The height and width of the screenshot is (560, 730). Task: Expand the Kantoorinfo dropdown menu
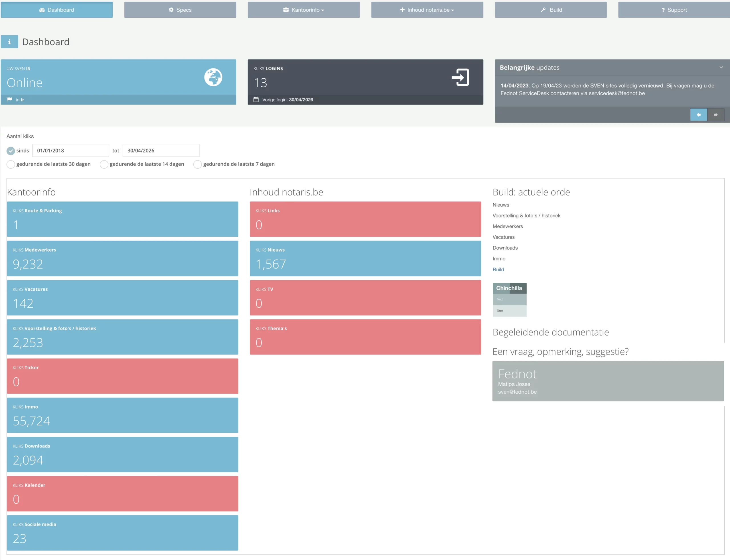pyautogui.click(x=303, y=10)
